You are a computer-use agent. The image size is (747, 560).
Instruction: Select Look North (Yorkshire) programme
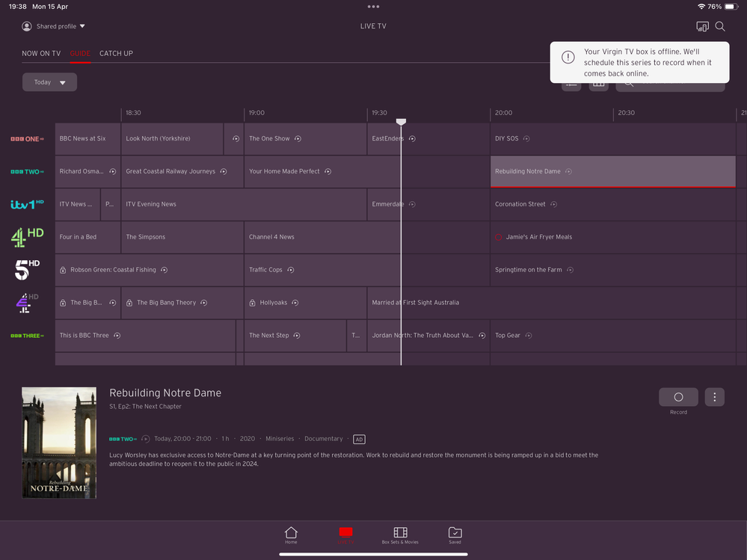point(172,138)
